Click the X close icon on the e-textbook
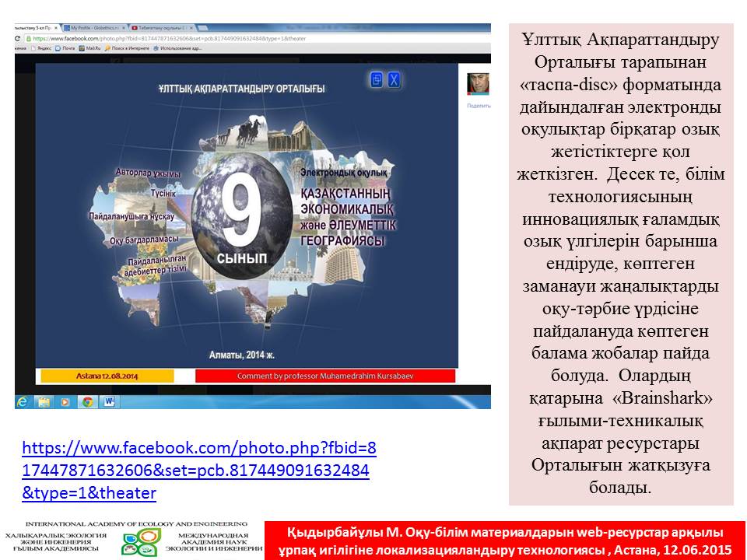Viewport: 747px width, 560px height. point(394,79)
